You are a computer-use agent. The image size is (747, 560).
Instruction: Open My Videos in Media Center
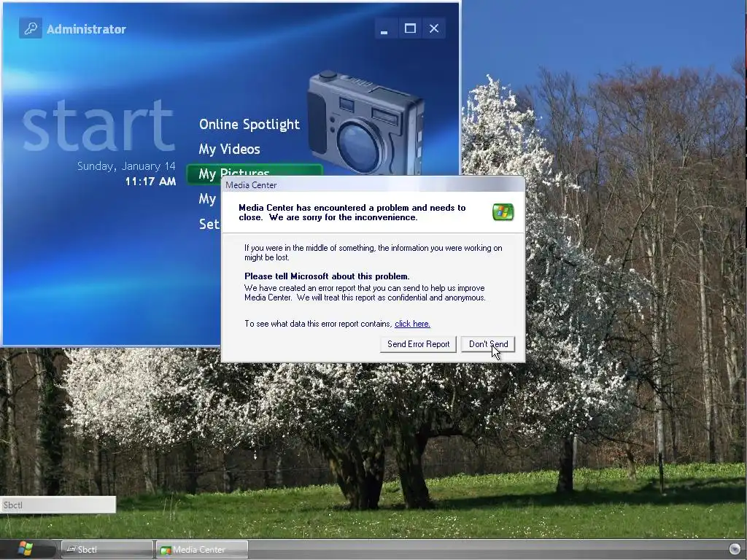coord(229,149)
